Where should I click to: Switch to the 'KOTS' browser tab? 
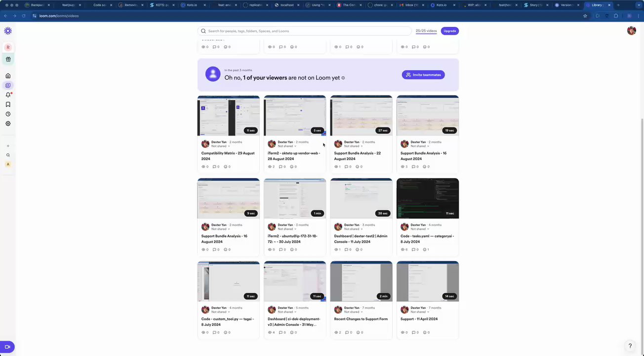click(x=162, y=5)
